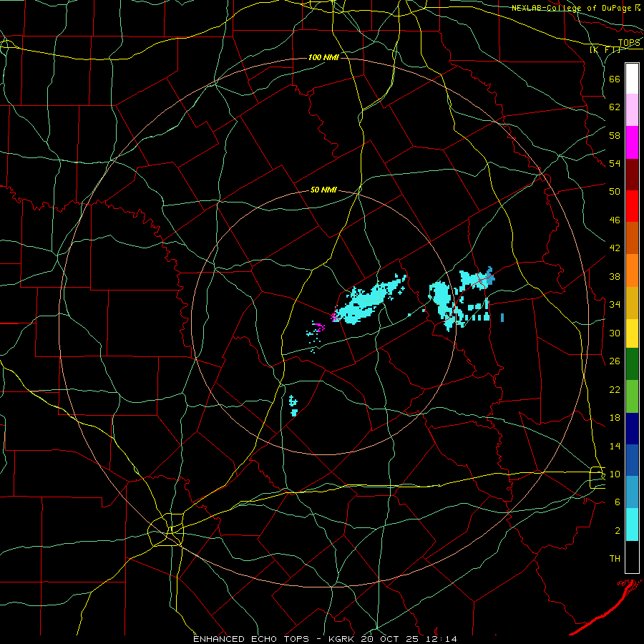Click the "38" legend value
The image size is (644, 644).
(x=615, y=277)
